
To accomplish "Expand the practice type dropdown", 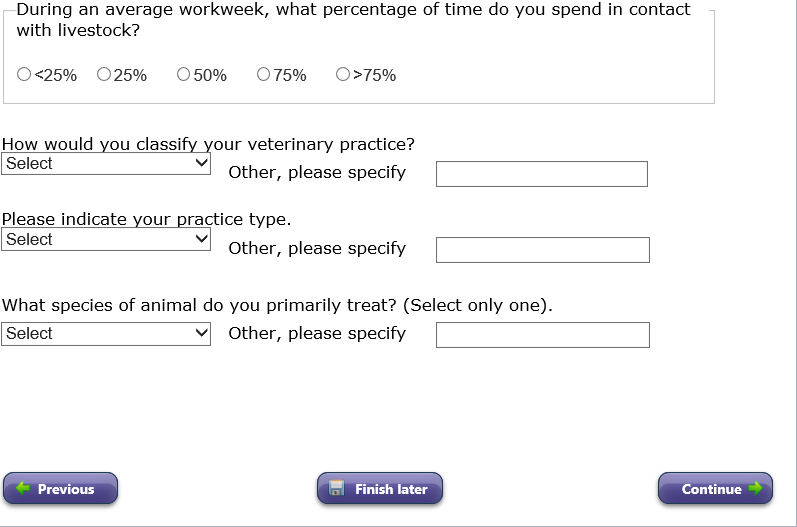I will pyautogui.click(x=106, y=240).
